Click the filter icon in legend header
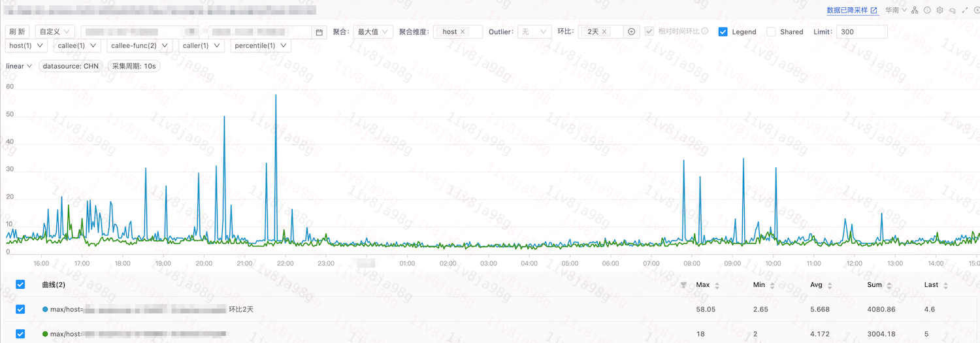The width and height of the screenshot is (980, 343). (683, 285)
